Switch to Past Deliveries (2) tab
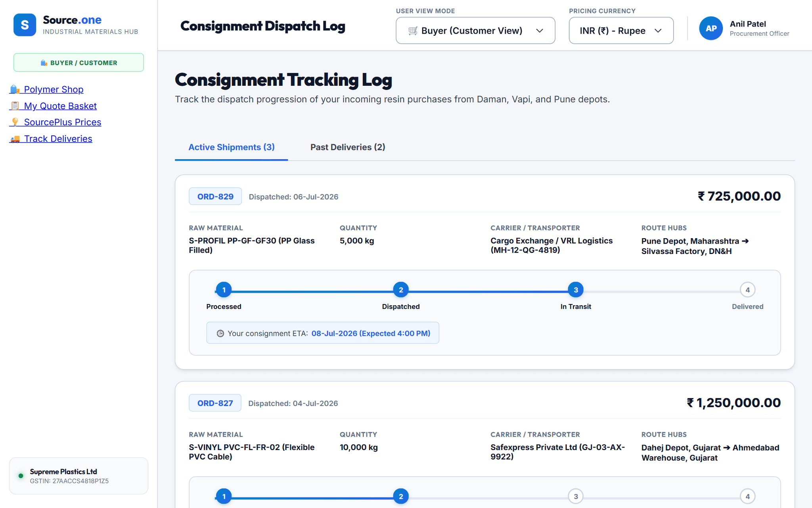Image resolution: width=812 pixels, height=508 pixels. [348, 147]
